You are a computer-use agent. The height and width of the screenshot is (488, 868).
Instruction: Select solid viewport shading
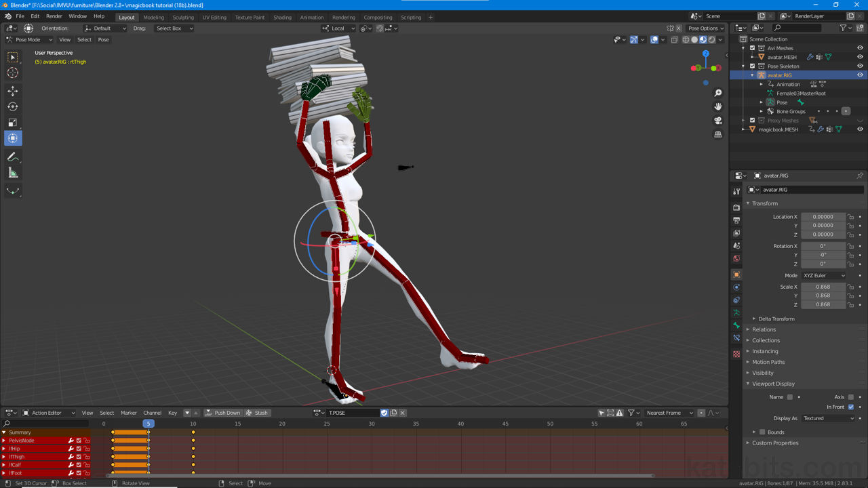click(694, 39)
